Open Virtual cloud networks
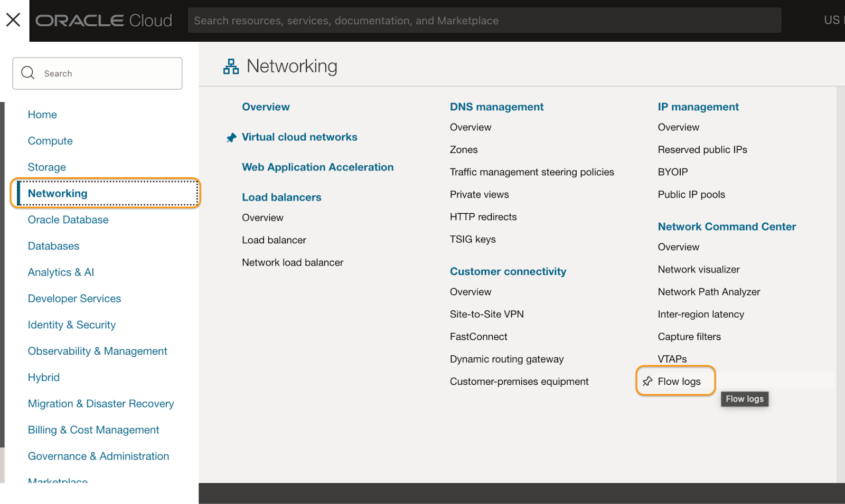The width and height of the screenshot is (845, 504). click(x=299, y=137)
